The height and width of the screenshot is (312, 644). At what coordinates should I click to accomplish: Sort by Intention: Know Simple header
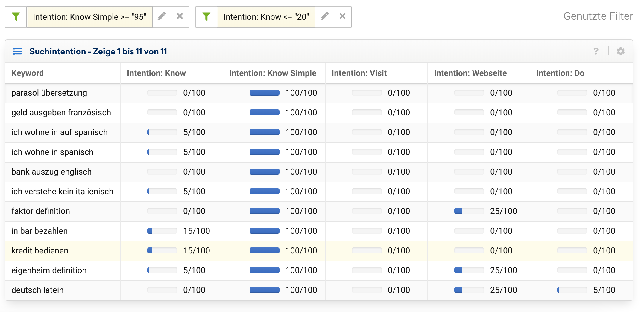(x=272, y=73)
